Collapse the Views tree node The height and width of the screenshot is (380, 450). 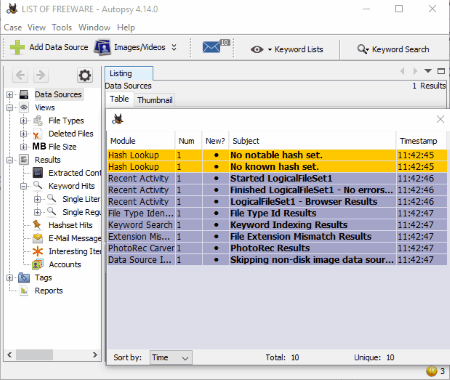click(10, 108)
